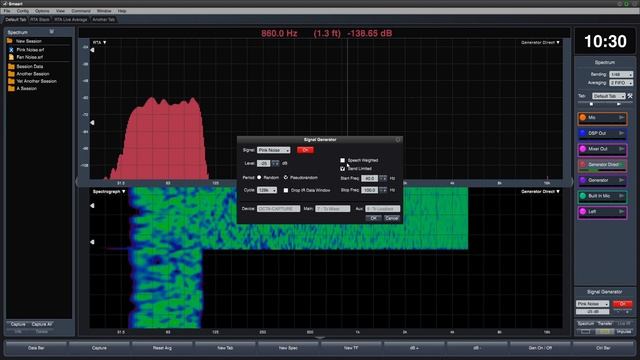Screen dimensions: 640x360
Task: Start the DSP Out measurement play arrow
Action: 621,133
